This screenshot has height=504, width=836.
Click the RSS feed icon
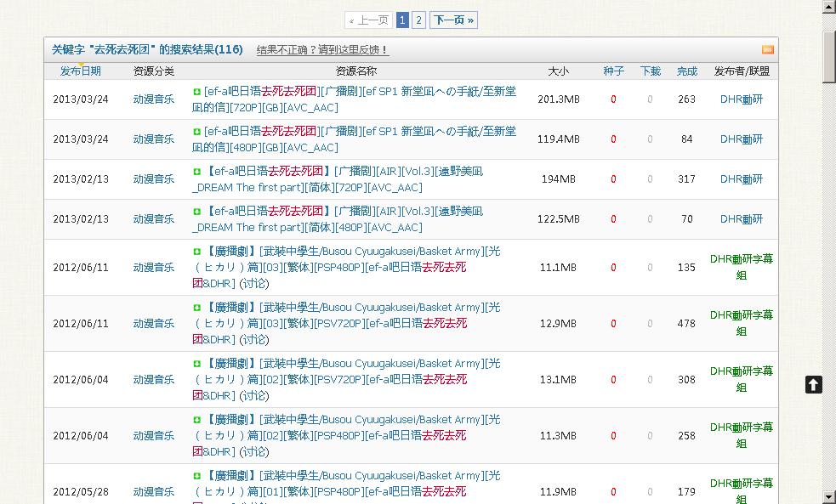pos(767,49)
